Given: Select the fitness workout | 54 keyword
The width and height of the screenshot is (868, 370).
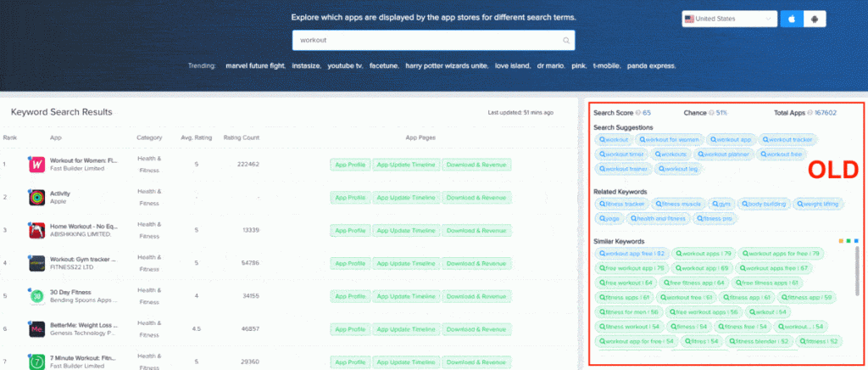Looking at the screenshot, I should coord(629,327).
